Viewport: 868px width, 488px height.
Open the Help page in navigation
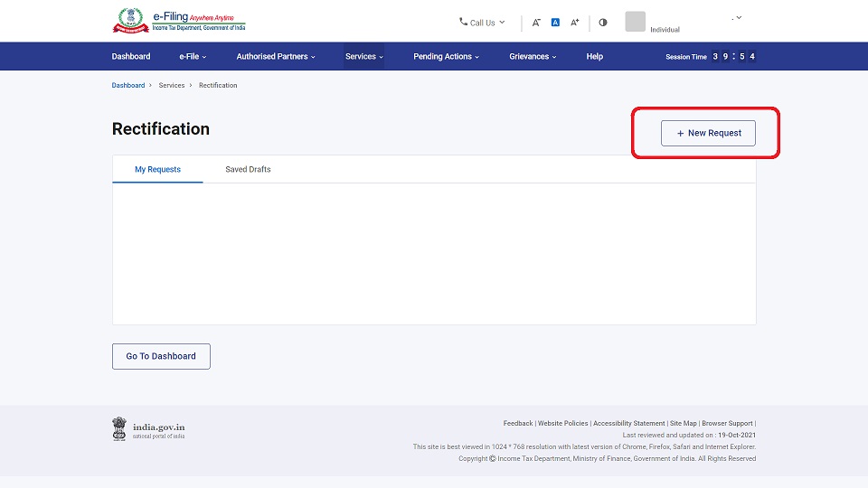click(594, 56)
